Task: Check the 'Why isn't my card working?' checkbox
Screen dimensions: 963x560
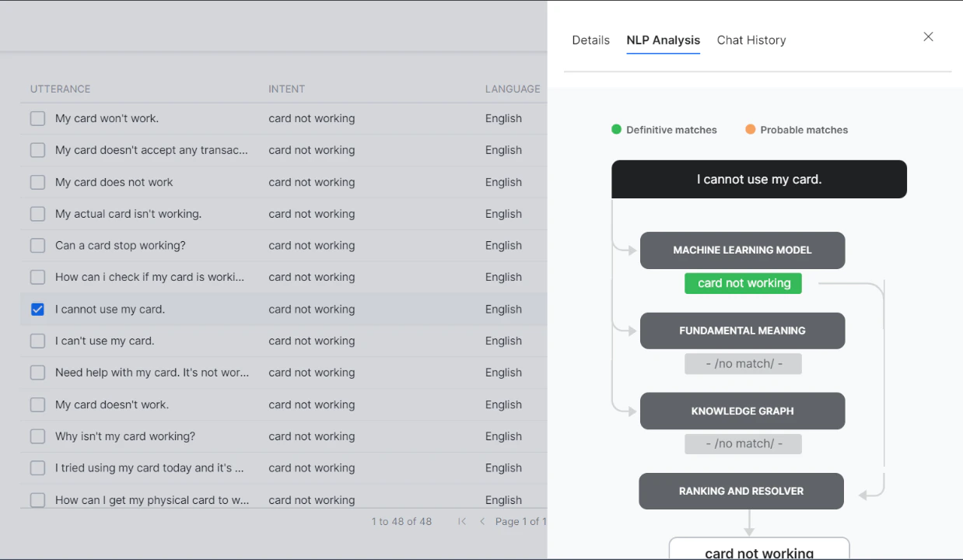Action: (x=37, y=436)
